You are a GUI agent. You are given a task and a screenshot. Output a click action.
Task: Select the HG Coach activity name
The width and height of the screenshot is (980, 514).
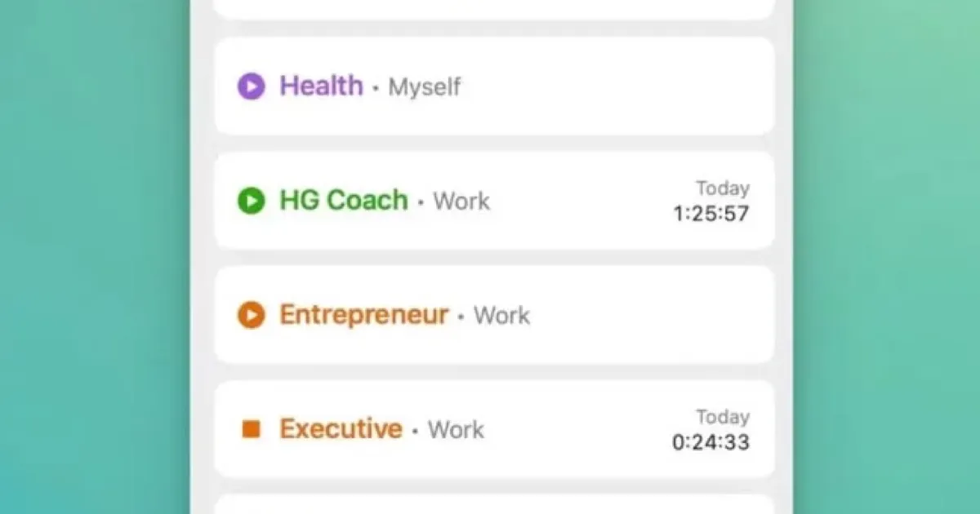[343, 200]
